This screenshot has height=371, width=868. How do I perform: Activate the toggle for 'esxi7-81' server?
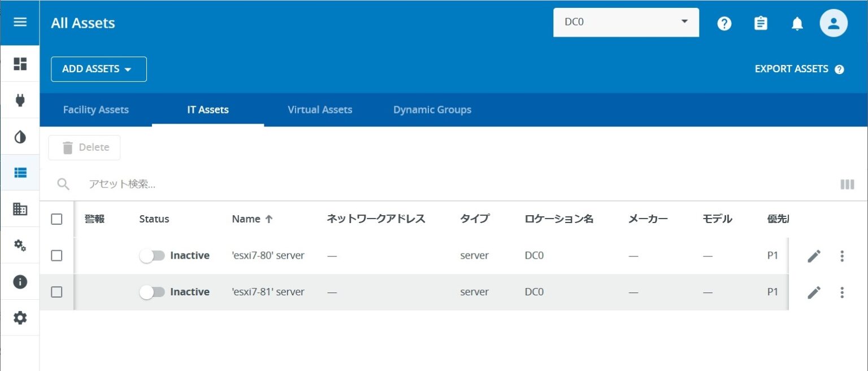click(x=152, y=292)
